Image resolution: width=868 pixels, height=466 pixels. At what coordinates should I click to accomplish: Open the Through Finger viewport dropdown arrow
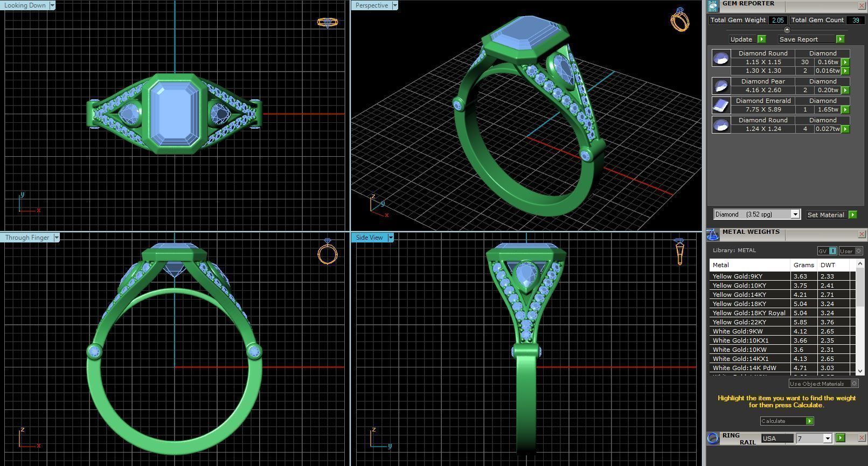pyautogui.click(x=57, y=238)
